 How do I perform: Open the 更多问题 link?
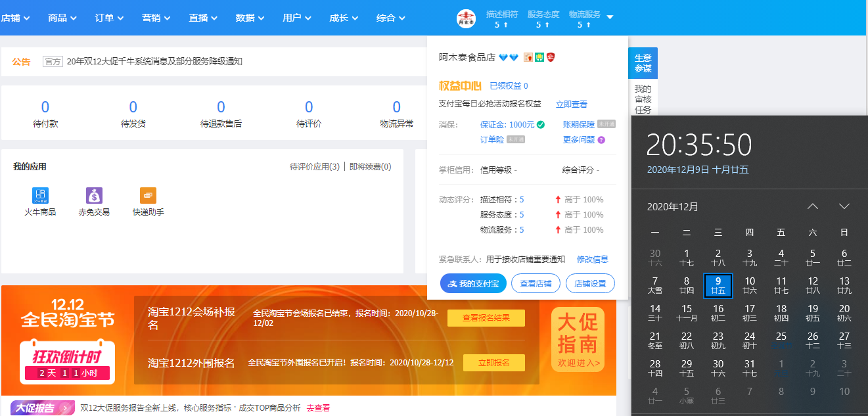[x=579, y=140]
